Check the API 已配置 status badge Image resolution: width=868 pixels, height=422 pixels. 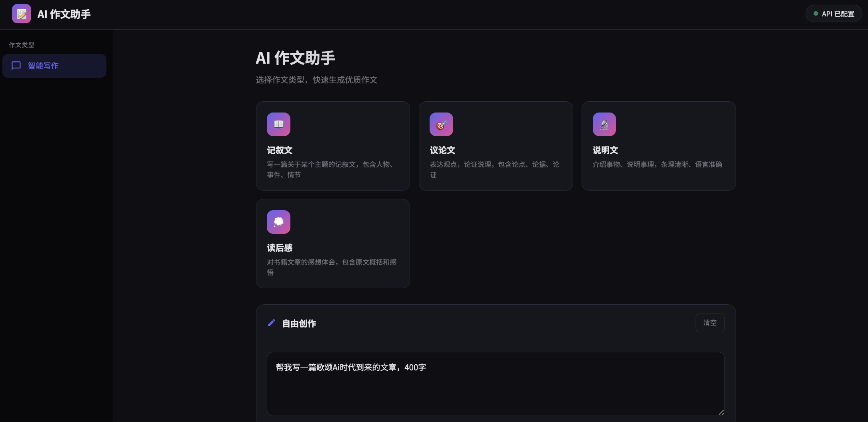(834, 13)
